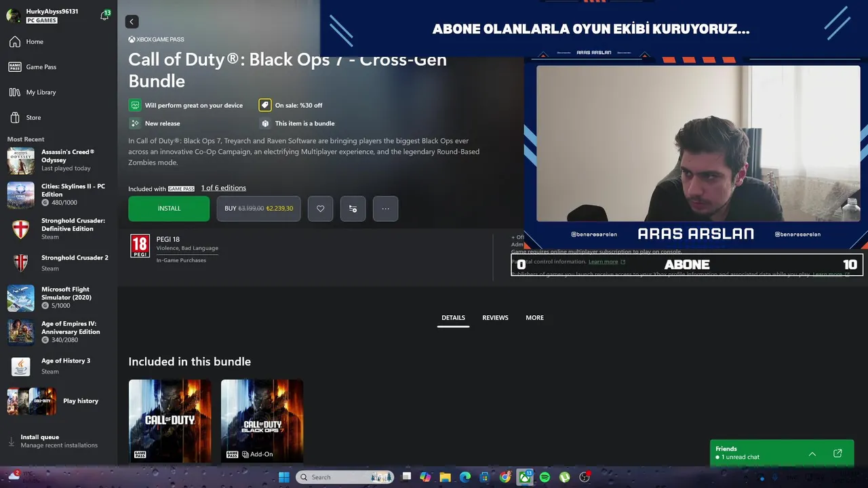
Task: Click the Game Pass sidebar icon
Action: [x=15, y=67]
